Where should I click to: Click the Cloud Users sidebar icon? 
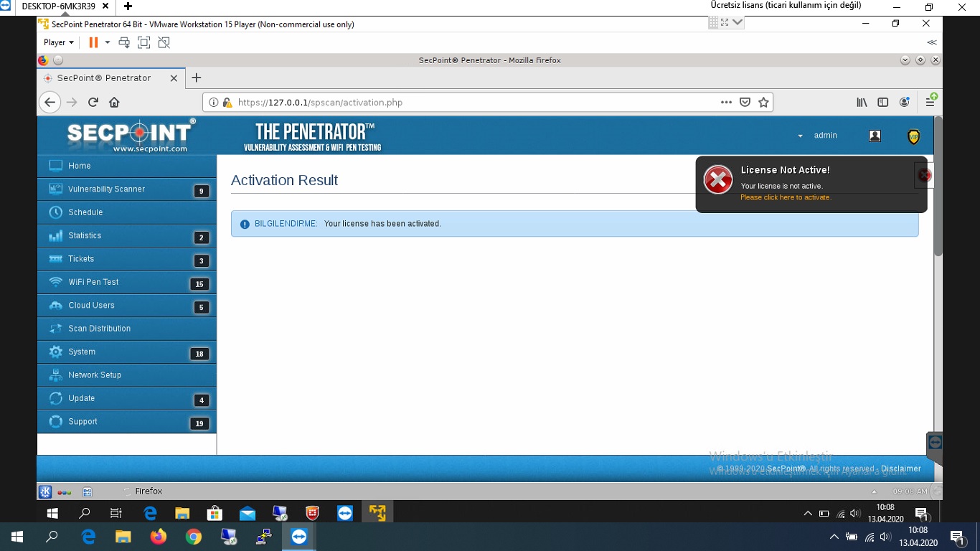coord(55,306)
